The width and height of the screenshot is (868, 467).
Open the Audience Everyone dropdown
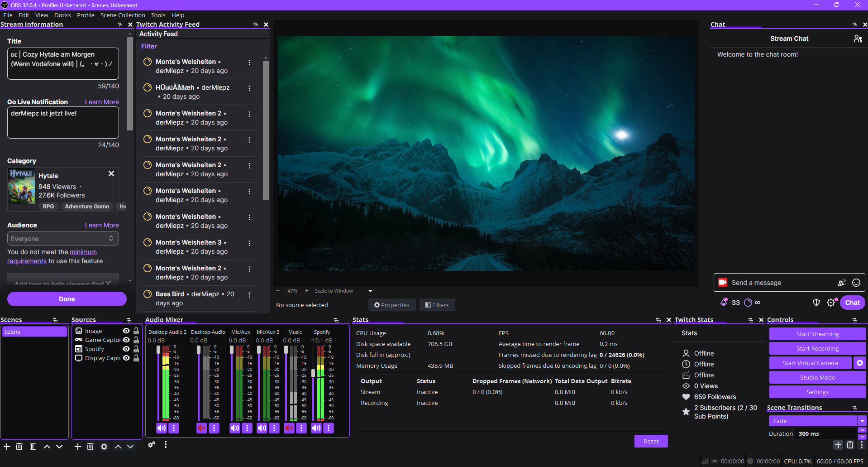coord(63,239)
